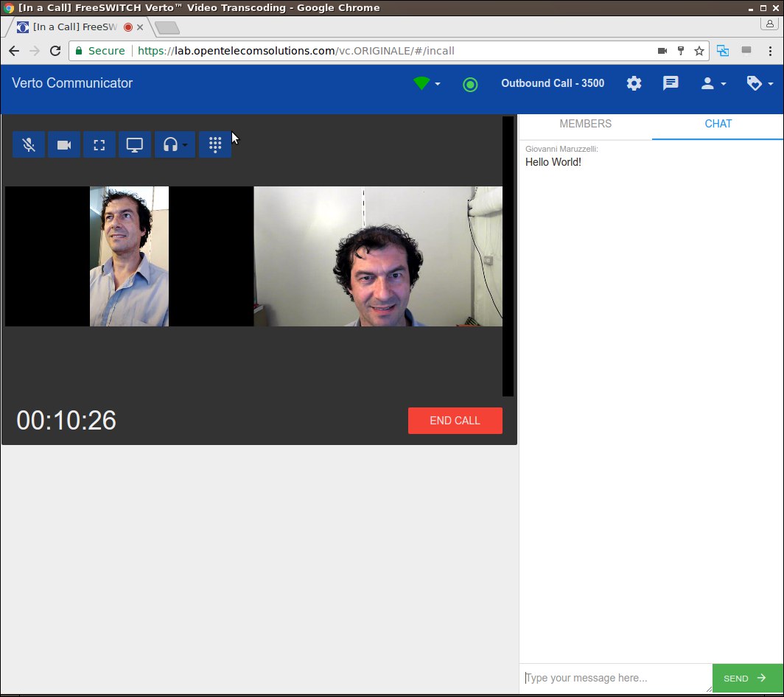The height and width of the screenshot is (697, 784).
Task: Open the user account dropdown
Action: [x=713, y=83]
